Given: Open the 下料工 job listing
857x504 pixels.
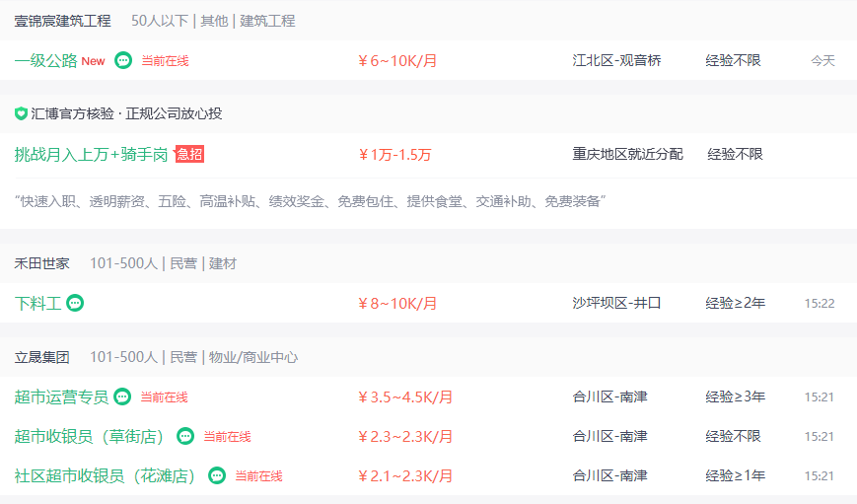Looking at the screenshot, I should (x=37, y=304).
